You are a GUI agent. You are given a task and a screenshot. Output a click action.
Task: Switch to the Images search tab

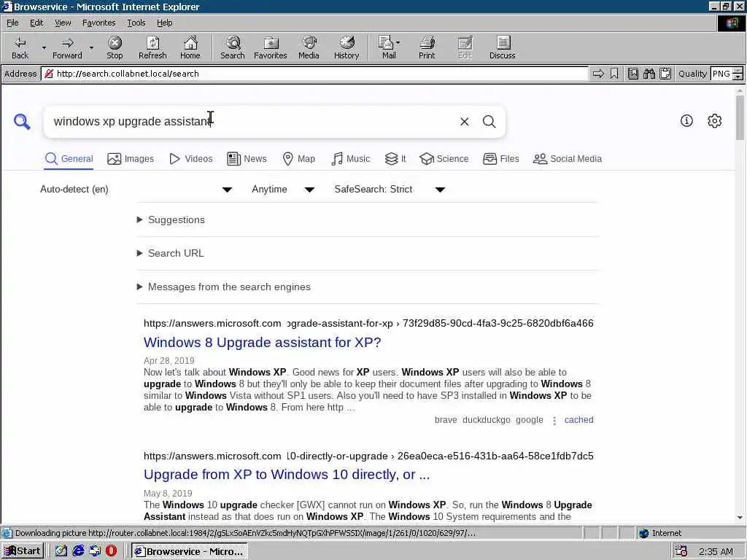131,159
